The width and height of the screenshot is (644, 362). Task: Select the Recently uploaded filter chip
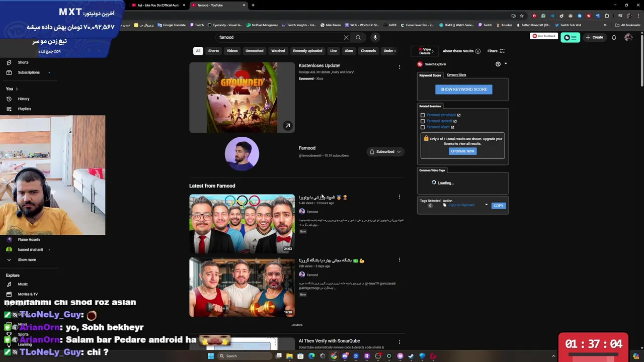click(307, 51)
